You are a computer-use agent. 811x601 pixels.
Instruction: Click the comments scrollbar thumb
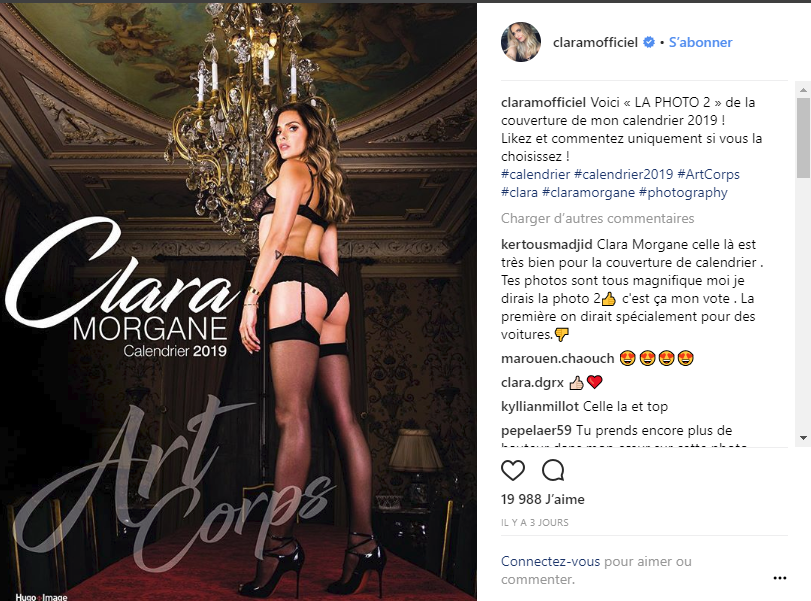pos(803,138)
